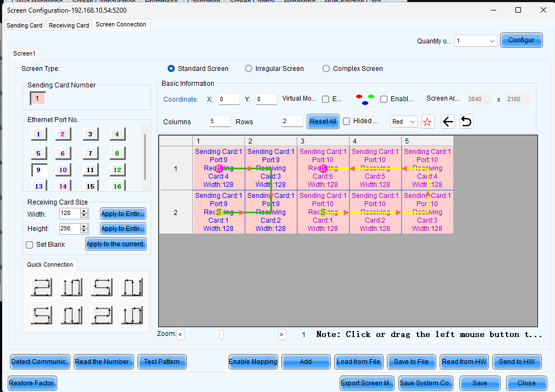The width and height of the screenshot is (555, 392).
Task: Click the Read from HW button
Action: click(x=464, y=362)
